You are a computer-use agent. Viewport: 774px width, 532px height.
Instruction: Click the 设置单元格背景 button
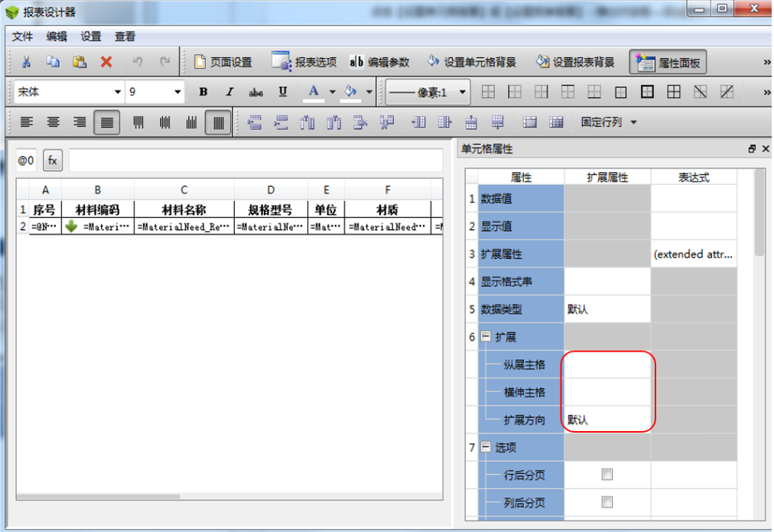(471, 62)
